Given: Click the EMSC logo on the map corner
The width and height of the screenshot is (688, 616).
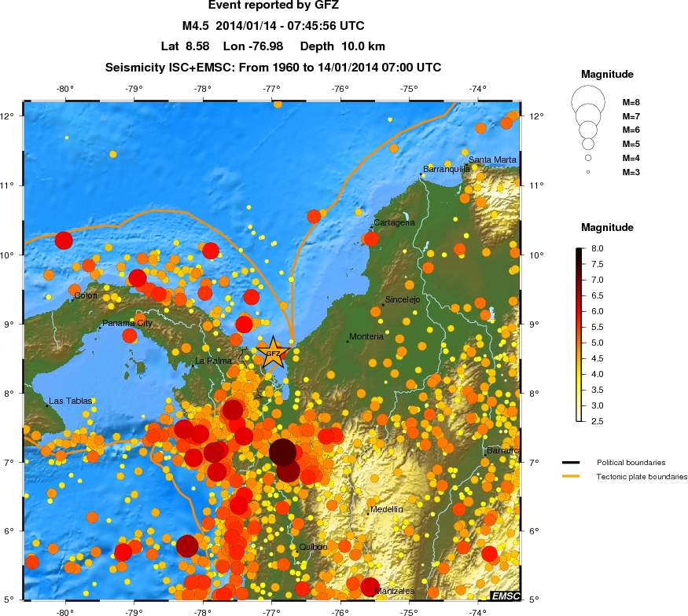Looking at the screenshot, I should coord(506,596).
